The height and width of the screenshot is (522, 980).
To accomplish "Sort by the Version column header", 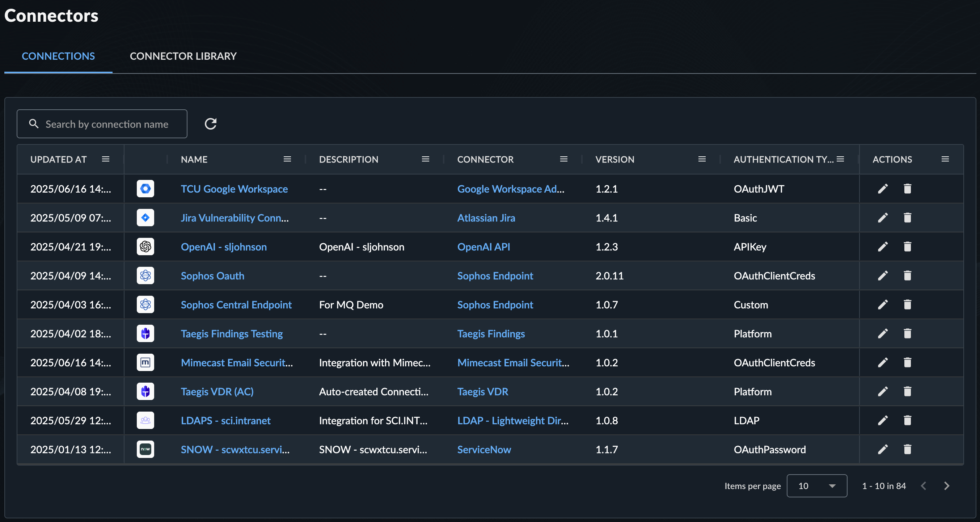I will 615,159.
